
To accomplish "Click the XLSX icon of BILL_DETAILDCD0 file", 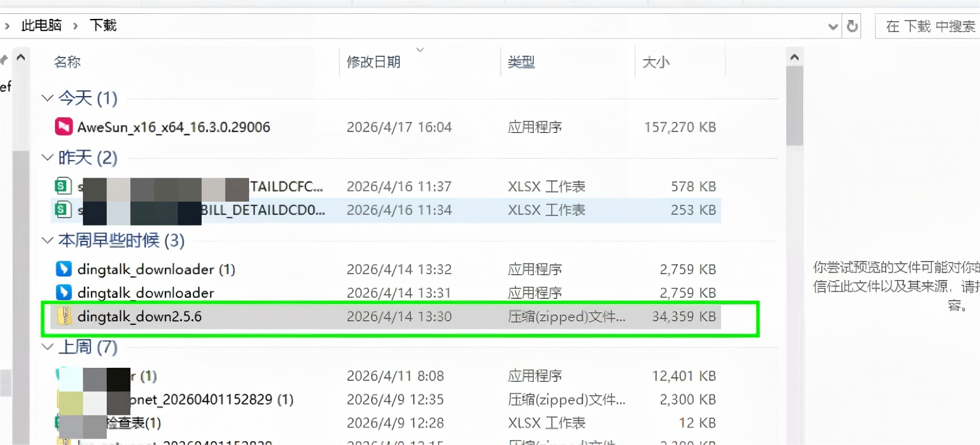I will (62, 210).
